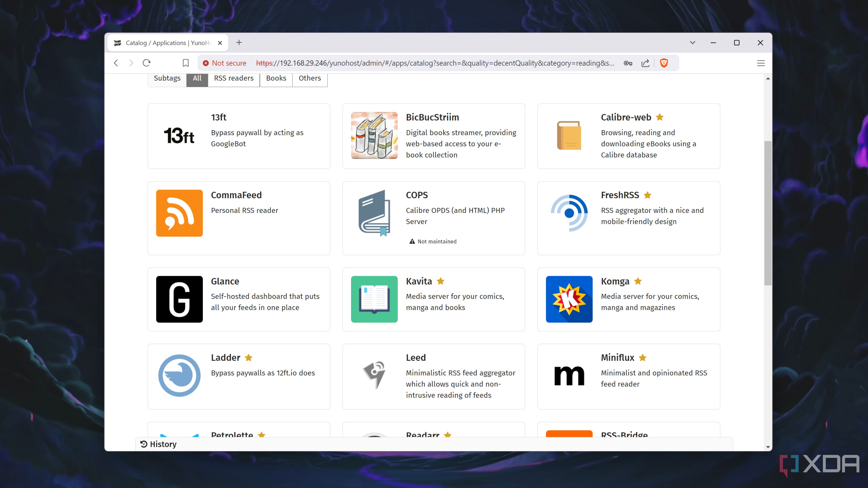Open the Calibre-web app card title
Image resolution: width=868 pixels, height=488 pixels.
coord(626,117)
